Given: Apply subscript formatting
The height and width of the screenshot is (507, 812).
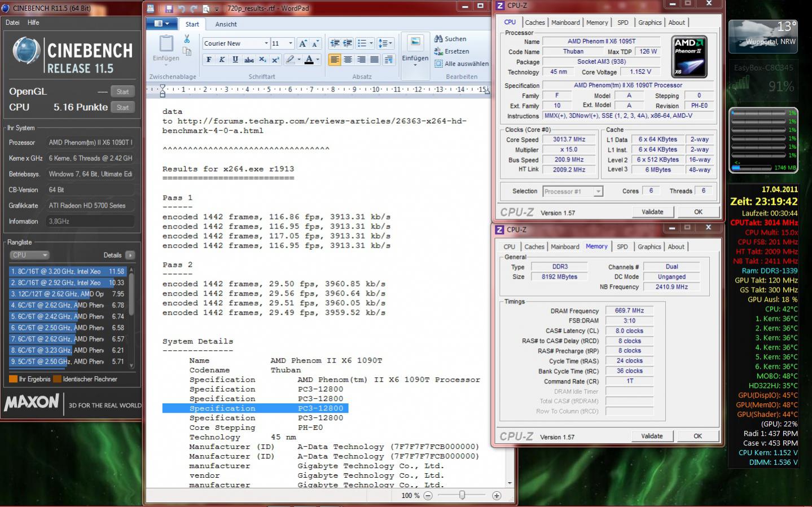Looking at the screenshot, I should pyautogui.click(x=262, y=60).
